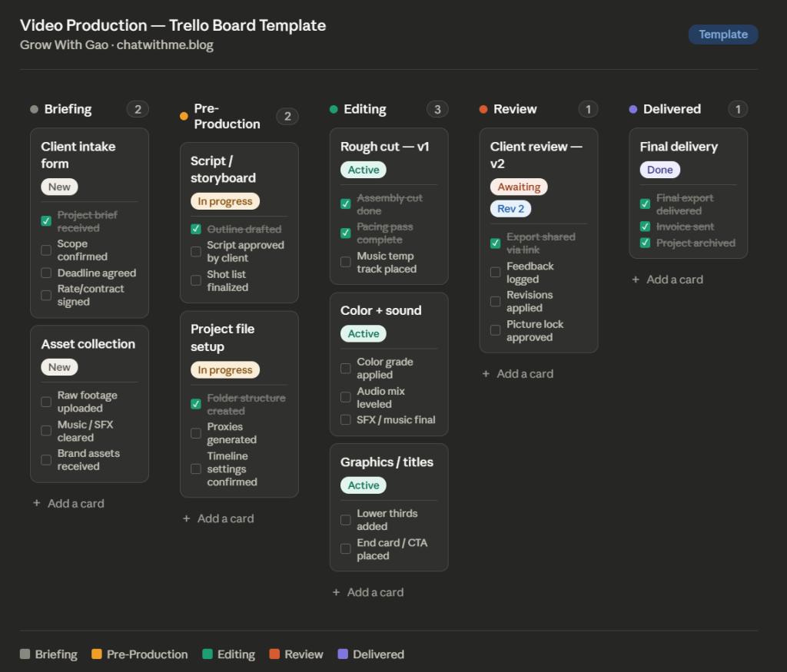Open the Asset collection card title
The height and width of the screenshot is (672, 787).
[88, 344]
